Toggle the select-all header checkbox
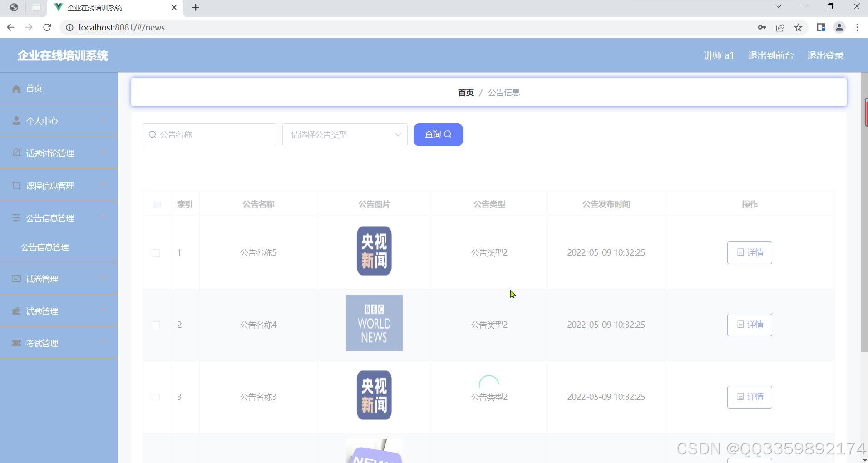The width and height of the screenshot is (868, 463). coord(157,205)
